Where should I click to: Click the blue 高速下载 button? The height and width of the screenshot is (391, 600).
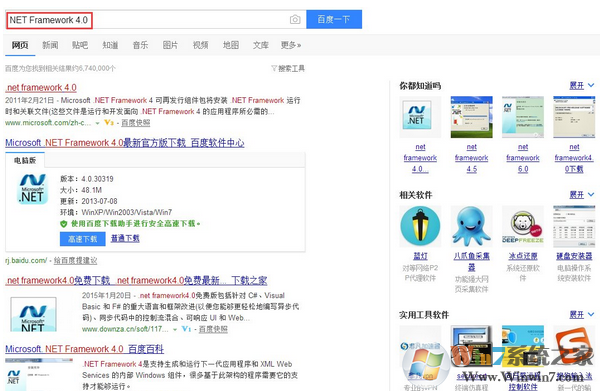83,239
